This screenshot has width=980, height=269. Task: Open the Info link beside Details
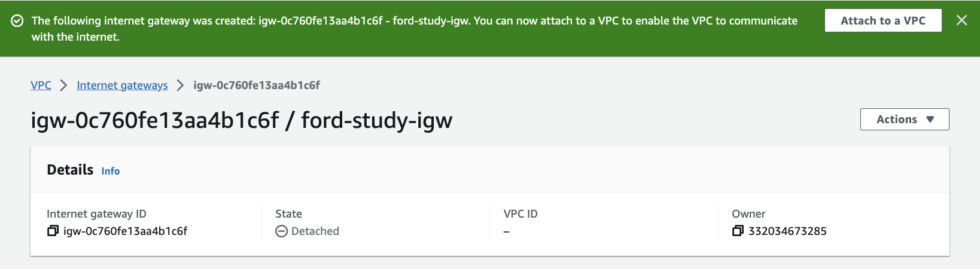pos(111,171)
